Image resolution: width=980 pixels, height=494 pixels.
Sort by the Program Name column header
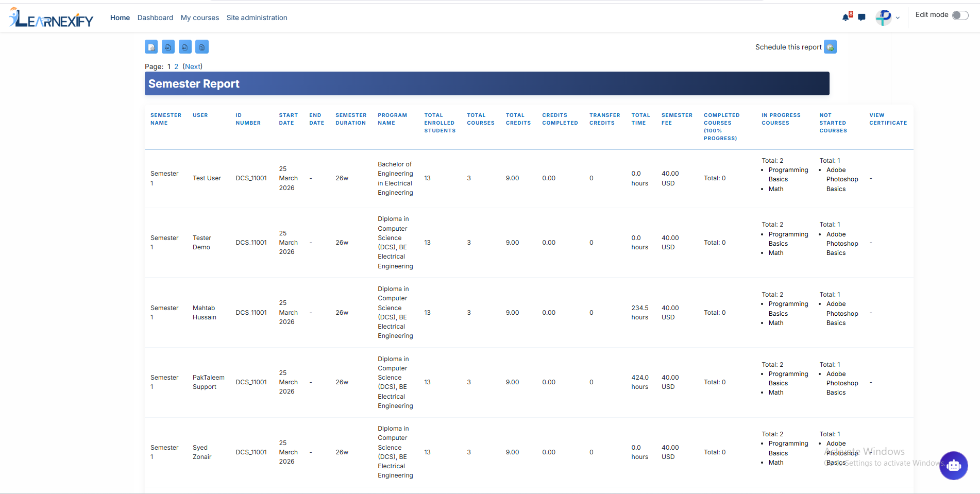[392, 119]
